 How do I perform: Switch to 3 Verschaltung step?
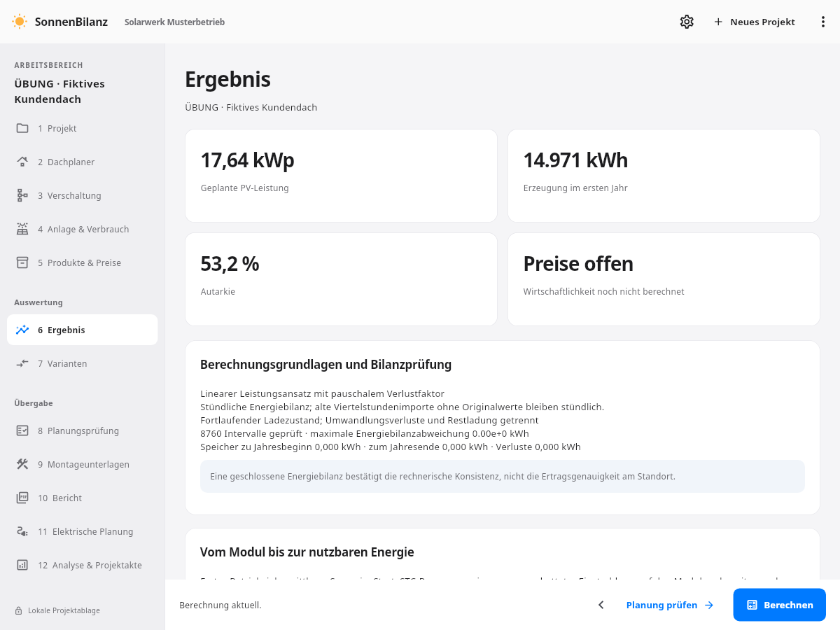83,195
